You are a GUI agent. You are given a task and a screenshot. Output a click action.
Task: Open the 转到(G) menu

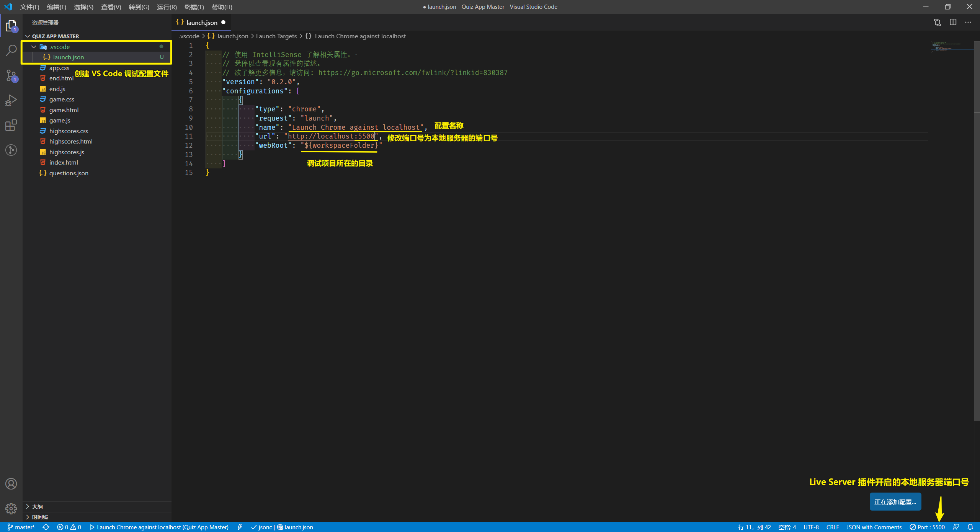[x=139, y=7]
